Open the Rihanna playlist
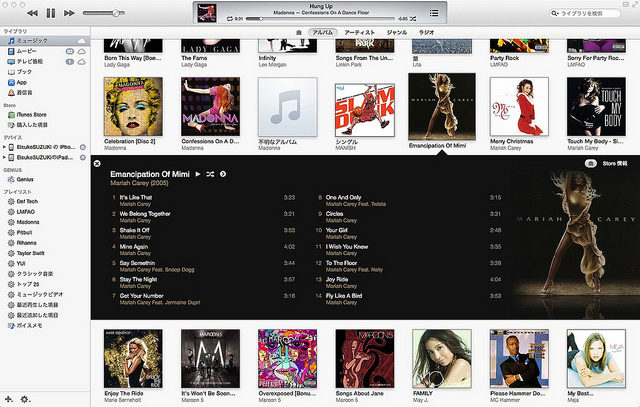This screenshot has width=640, height=407. 27,243
